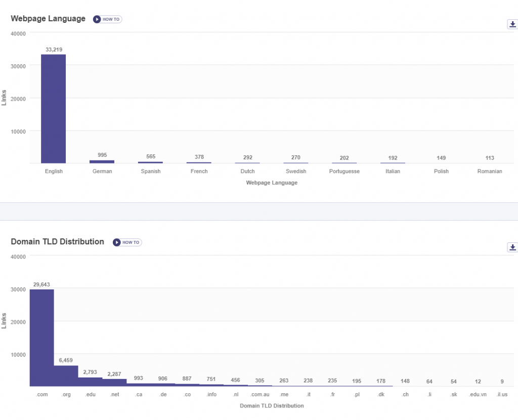This screenshot has height=420, width=518.
Task: Click the .com.au label beneath the TLD chart
Action: coord(260,394)
